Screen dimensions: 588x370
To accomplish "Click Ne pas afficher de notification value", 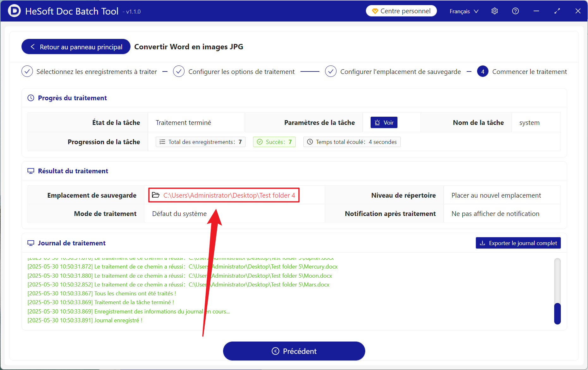I will pyautogui.click(x=495, y=214).
